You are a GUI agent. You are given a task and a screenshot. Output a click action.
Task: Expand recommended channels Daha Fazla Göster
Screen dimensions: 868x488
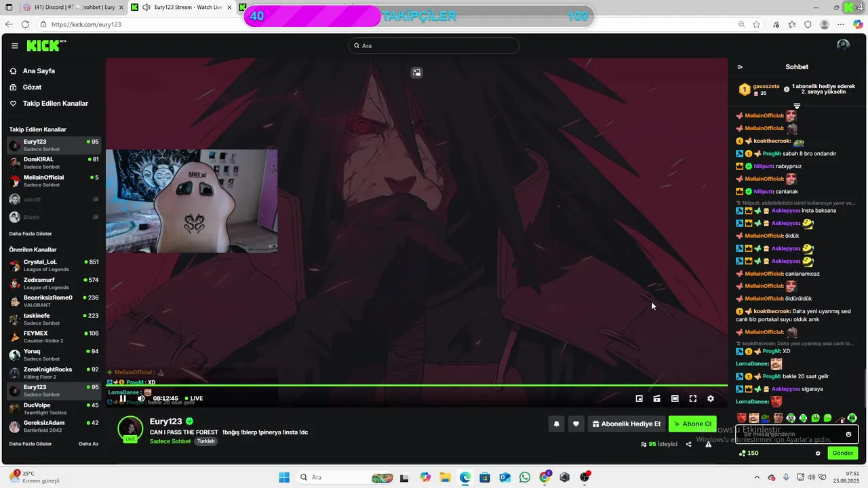pos(31,444)
